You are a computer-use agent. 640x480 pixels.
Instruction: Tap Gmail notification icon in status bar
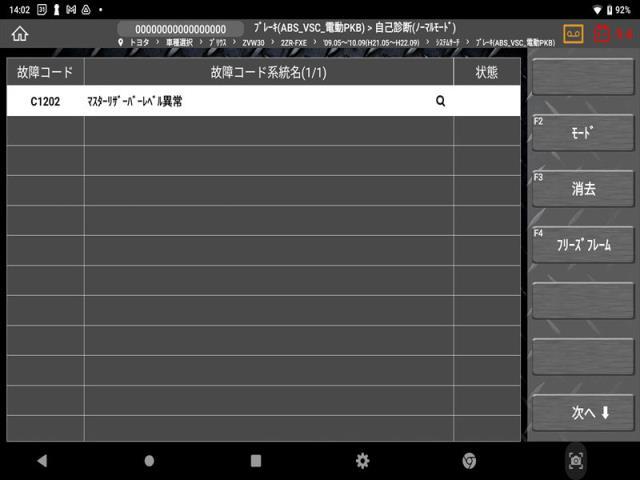tap(71, 9)
